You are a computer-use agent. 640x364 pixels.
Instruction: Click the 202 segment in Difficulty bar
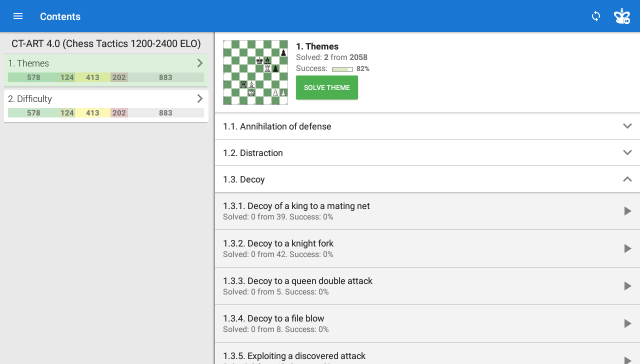(x=119, y=113)
